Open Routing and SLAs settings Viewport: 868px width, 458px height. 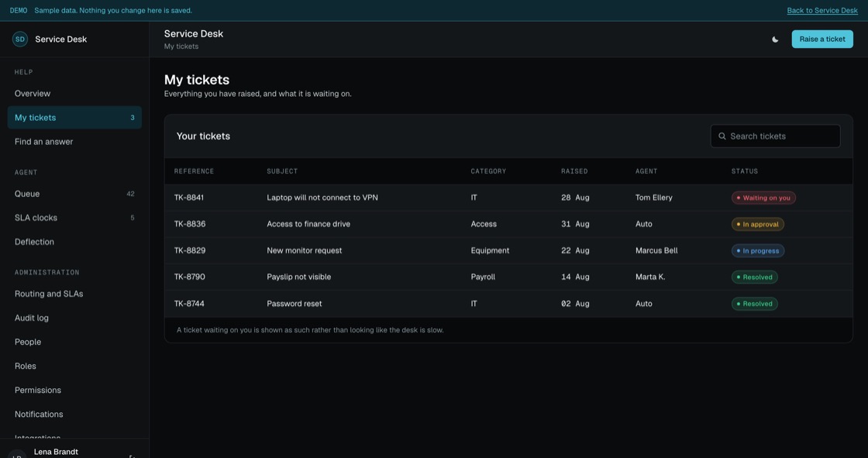pyautogui.click(x=74, y=294)
